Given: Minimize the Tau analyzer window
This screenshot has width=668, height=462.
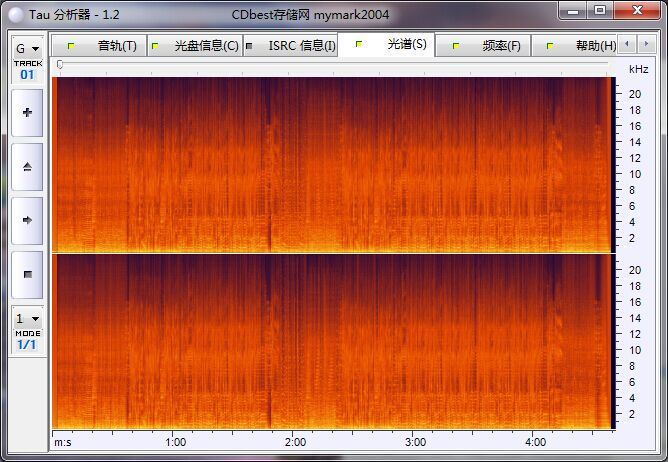Looking at the screenshot, I should tap(573, 11).
